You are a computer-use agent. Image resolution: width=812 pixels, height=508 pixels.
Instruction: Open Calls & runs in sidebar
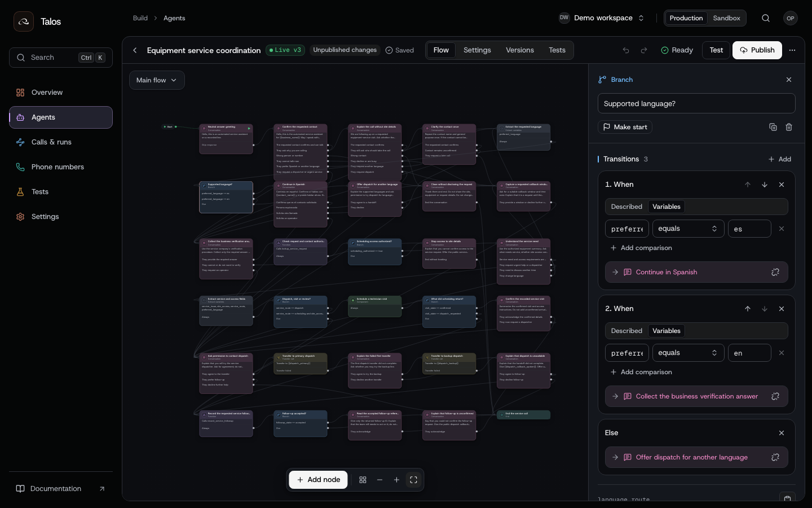[61, 142]
